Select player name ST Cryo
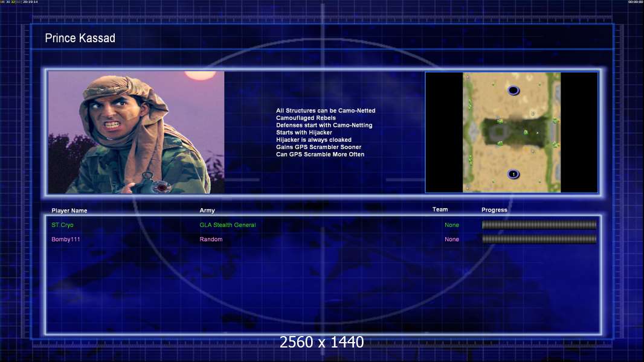 62,225
